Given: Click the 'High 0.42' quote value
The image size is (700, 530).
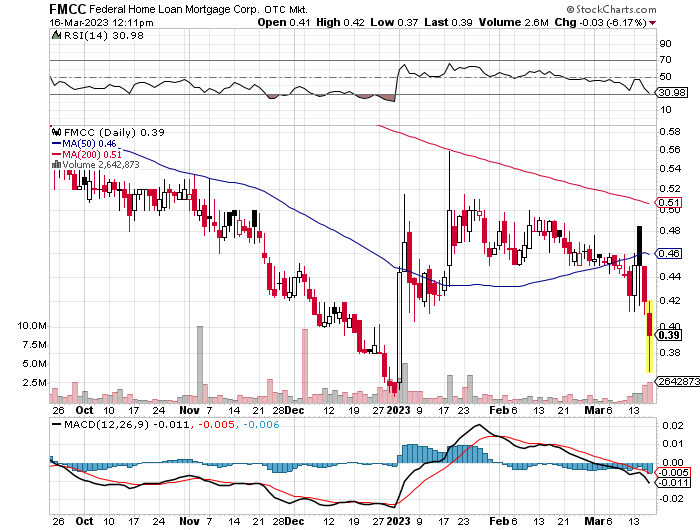Looking at the screenshot, I should point(340,22).
